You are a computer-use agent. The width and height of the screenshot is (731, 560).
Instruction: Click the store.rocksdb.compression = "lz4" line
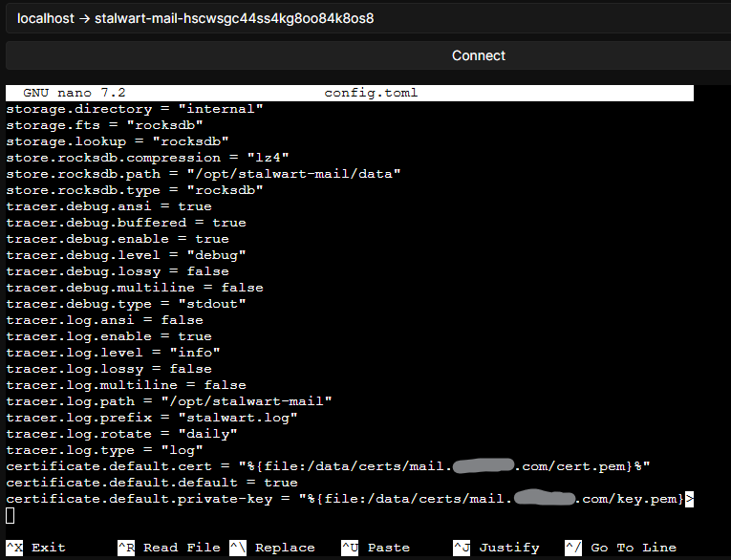[x=147, y=158]
